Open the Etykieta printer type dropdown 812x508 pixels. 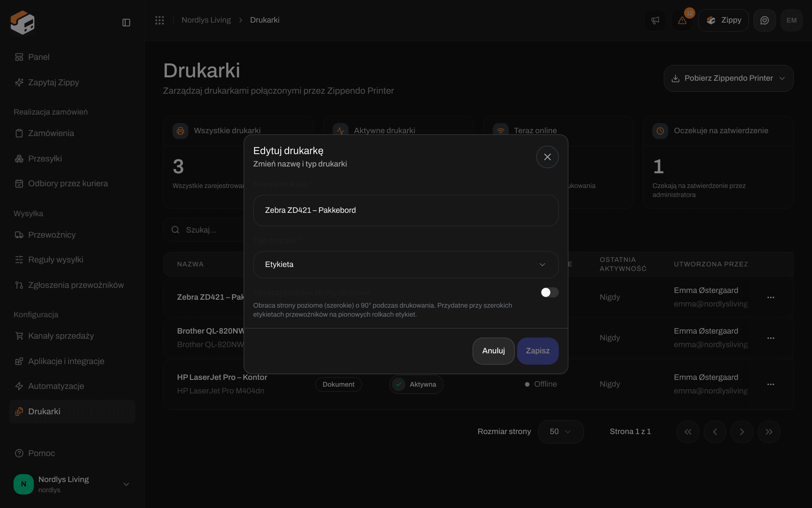[406, 264]
